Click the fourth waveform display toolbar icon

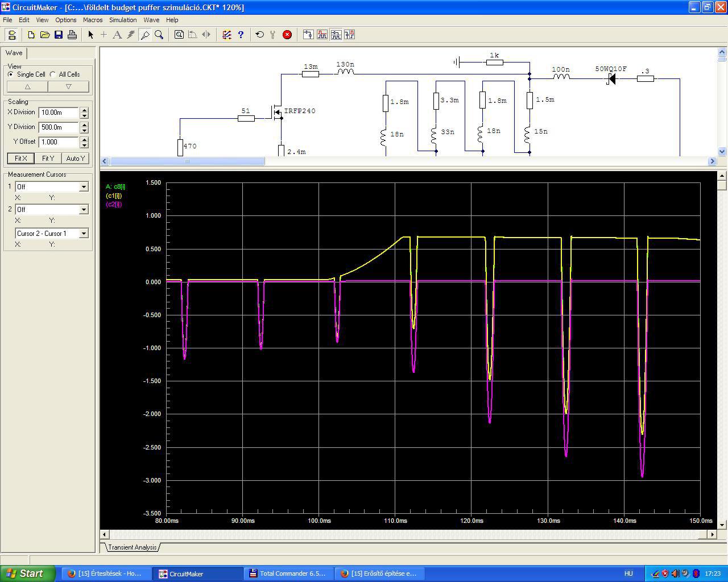349,35
